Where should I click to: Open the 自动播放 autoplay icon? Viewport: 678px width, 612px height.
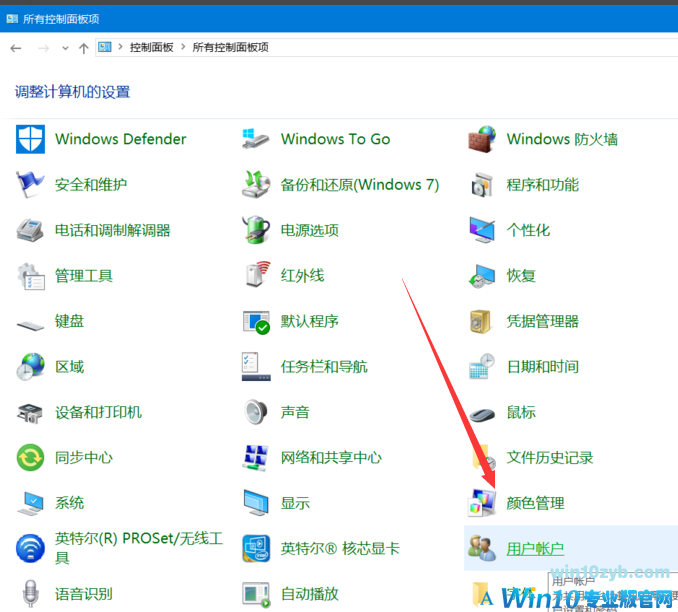(x=256, y=595)
